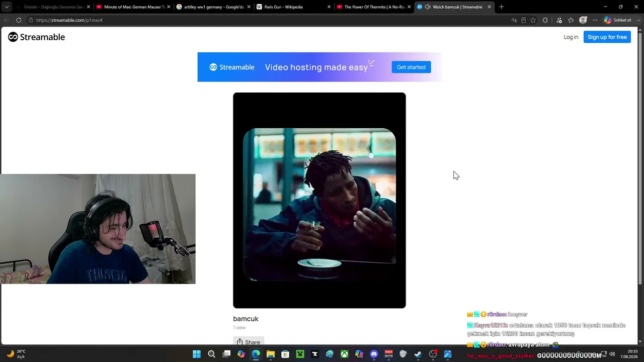Screen dimensions: 644x362
Task: Click the Share button below the video
Action: [249, 342]
